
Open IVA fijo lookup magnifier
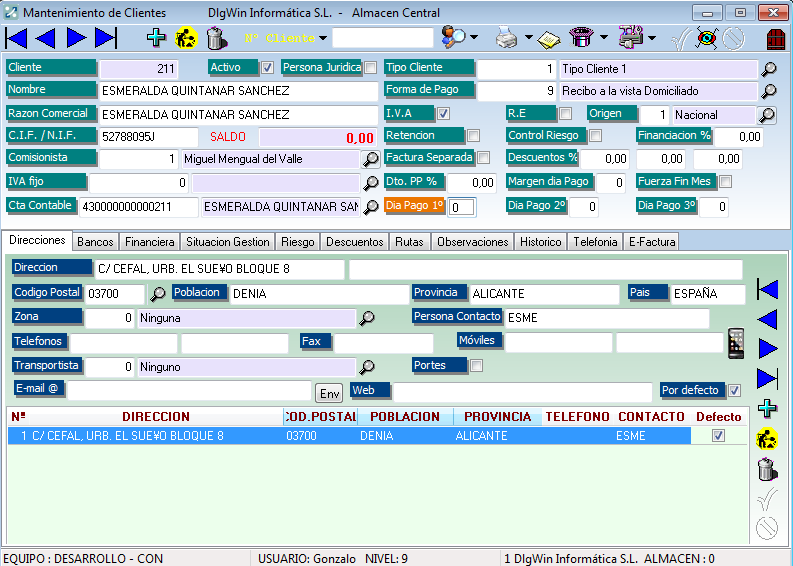tap(371, 182)
